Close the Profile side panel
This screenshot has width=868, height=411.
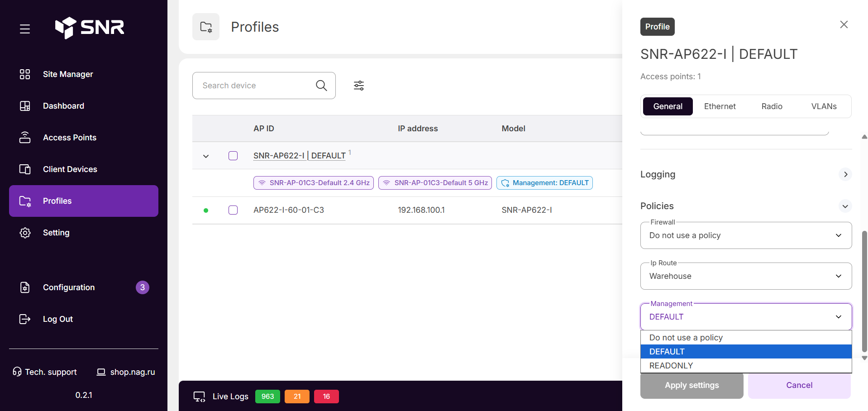pyautogui.click(x=844, y=24)
